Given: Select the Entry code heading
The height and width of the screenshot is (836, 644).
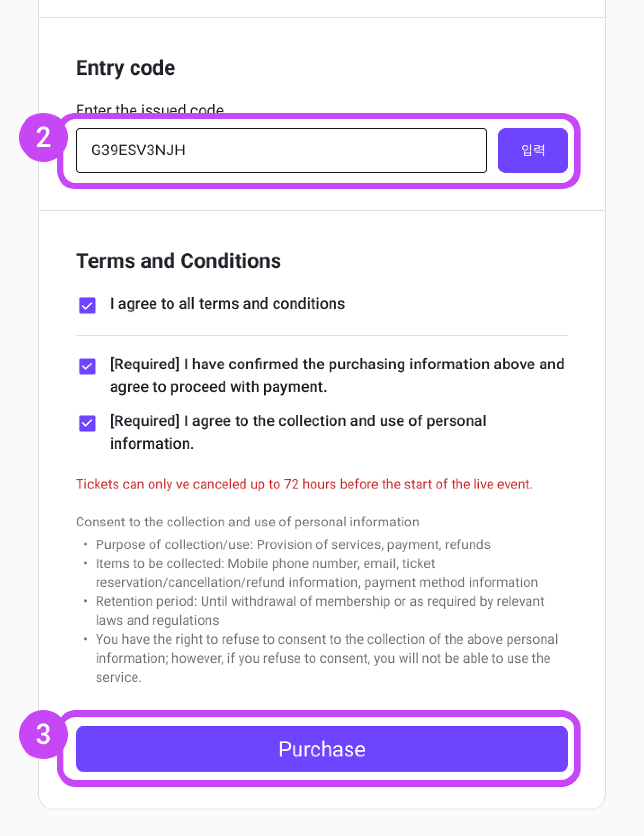Looking at the screenshot, I should click(x=126, y=68).
